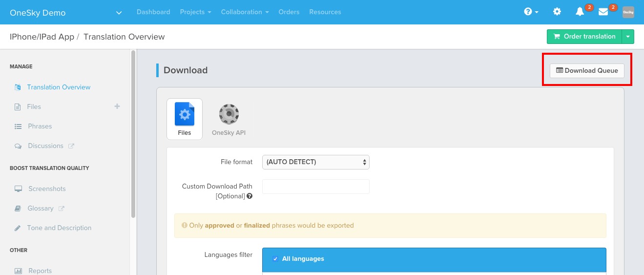Go to Dashboard in top navigation

tap(153, 12)
